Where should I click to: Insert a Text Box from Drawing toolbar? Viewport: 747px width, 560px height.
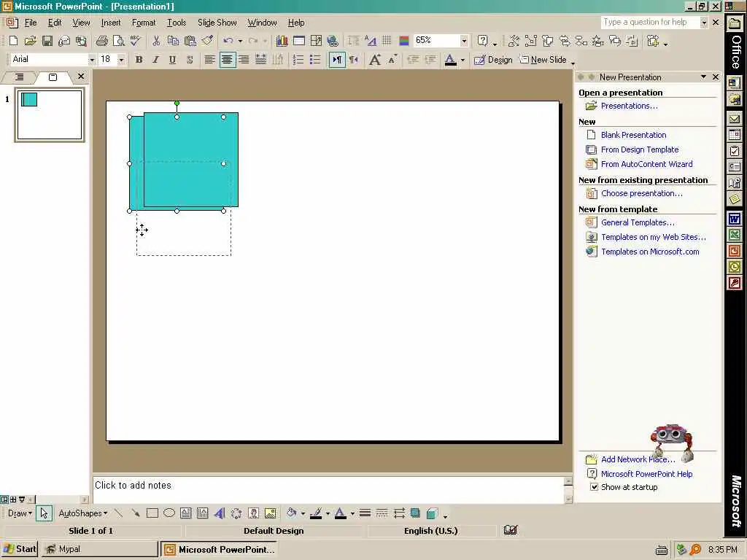coord(186,513)
